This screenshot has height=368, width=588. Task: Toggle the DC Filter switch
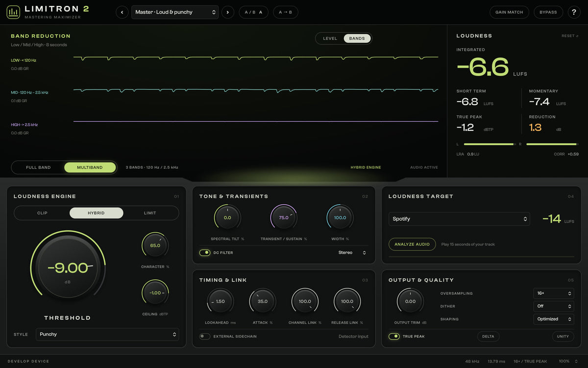click(x=205, y=253)
